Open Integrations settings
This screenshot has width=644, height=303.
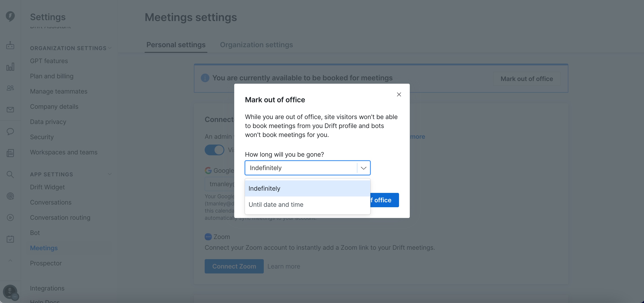tap(47, 288)
